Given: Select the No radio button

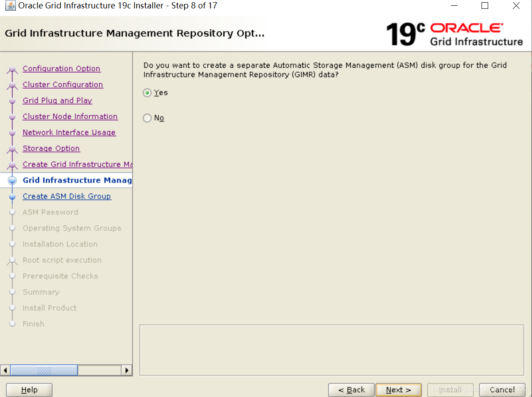Looking at the screenshot, I should [147, 118].
